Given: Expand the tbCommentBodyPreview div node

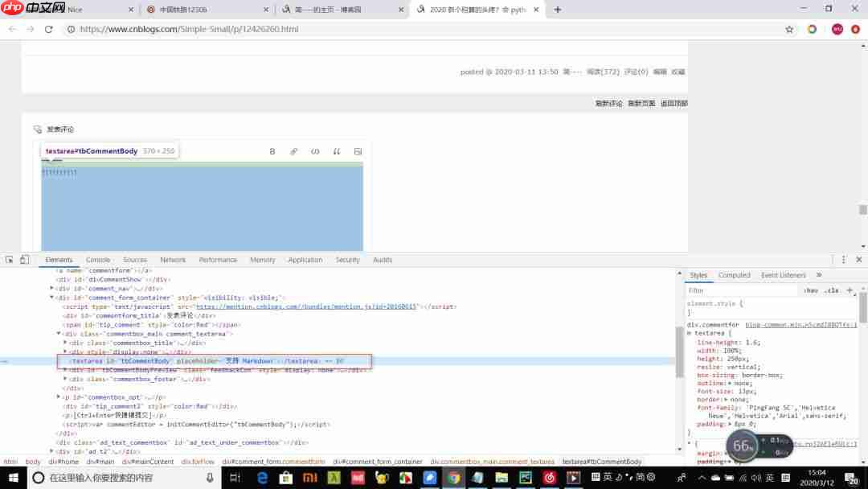Looking at the screenshot, I should click(65, 370).
